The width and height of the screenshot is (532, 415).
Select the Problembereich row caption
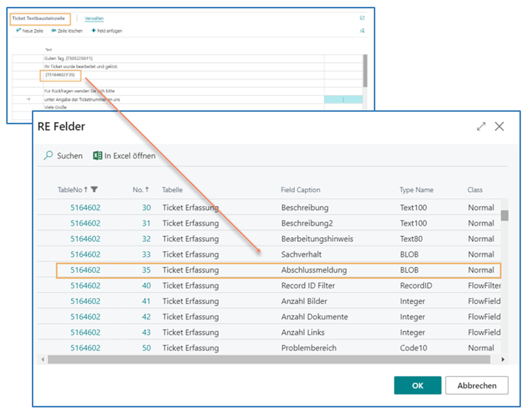[309, 348]
